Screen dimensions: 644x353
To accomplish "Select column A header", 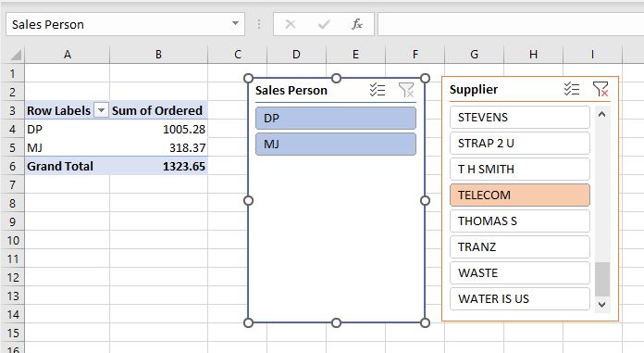I will click(x=68, y=55).
